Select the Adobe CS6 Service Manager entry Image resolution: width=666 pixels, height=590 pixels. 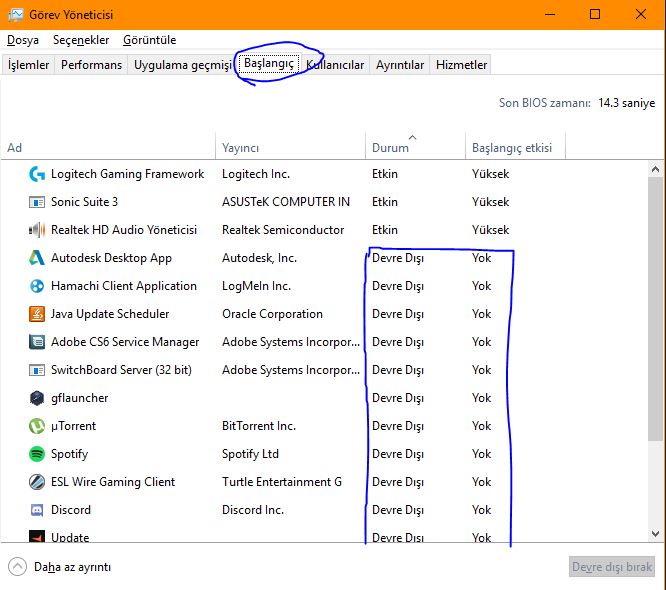click(125, 342)
